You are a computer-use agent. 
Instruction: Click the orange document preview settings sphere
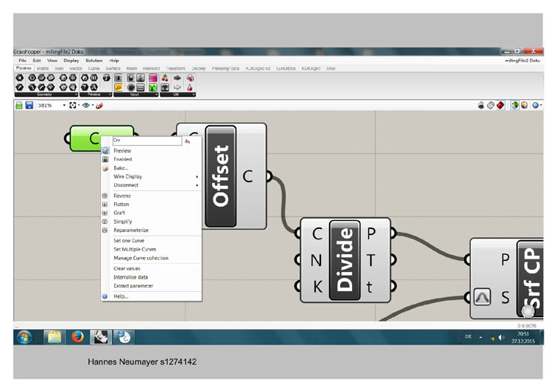(x=524, y=105)
